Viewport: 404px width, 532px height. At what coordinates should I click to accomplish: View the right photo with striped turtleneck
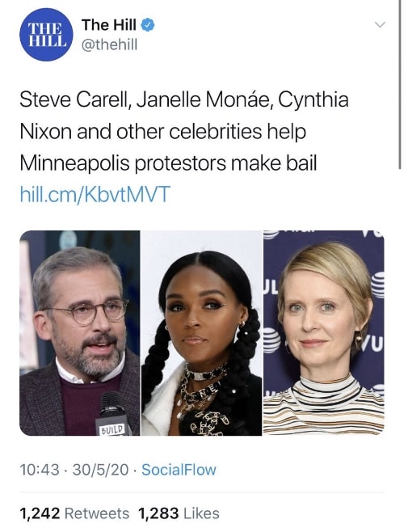324,333
